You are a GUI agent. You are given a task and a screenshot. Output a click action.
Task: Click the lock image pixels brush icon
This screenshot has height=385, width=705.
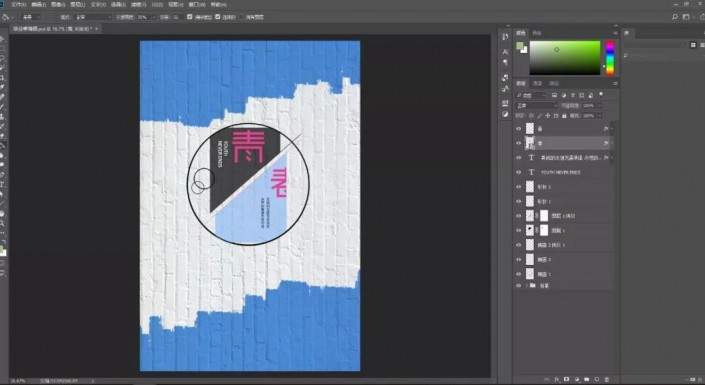[x=540, y=116]
